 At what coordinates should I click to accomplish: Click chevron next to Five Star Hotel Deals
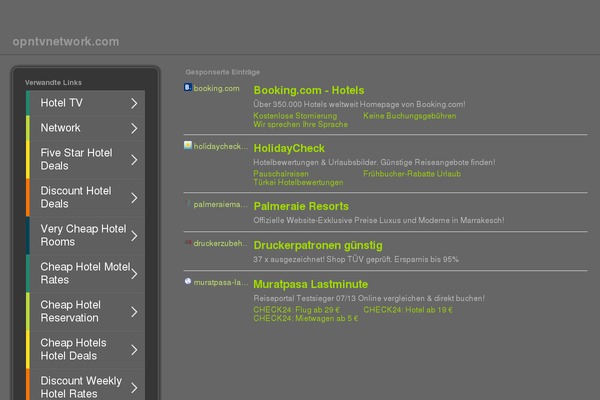click(x=134, y=160)
